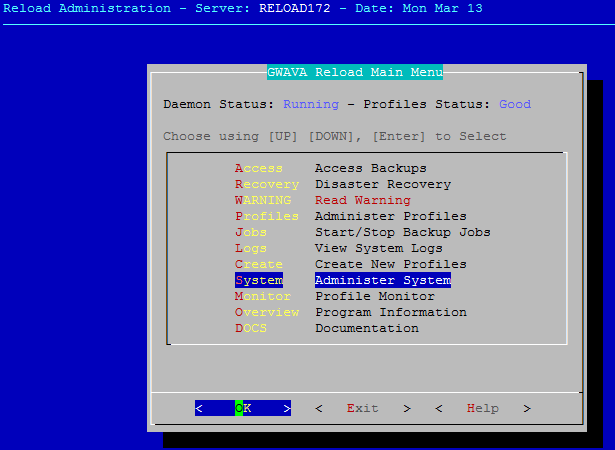Click 'Reload Administration' header text
The image size is (615, 450).
(x=87, y=8)
